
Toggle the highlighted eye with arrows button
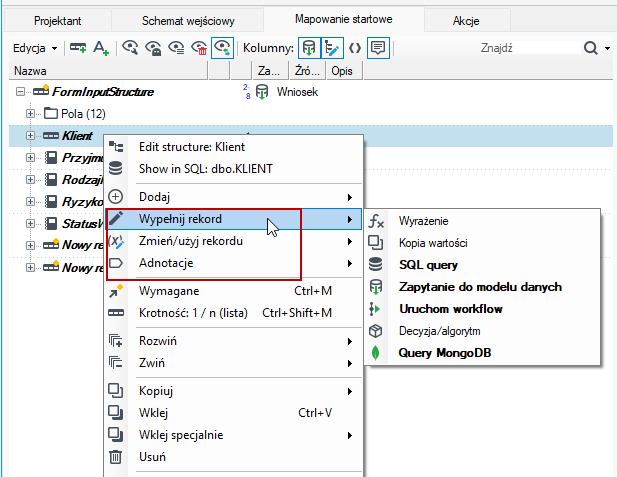click(222, 48)
